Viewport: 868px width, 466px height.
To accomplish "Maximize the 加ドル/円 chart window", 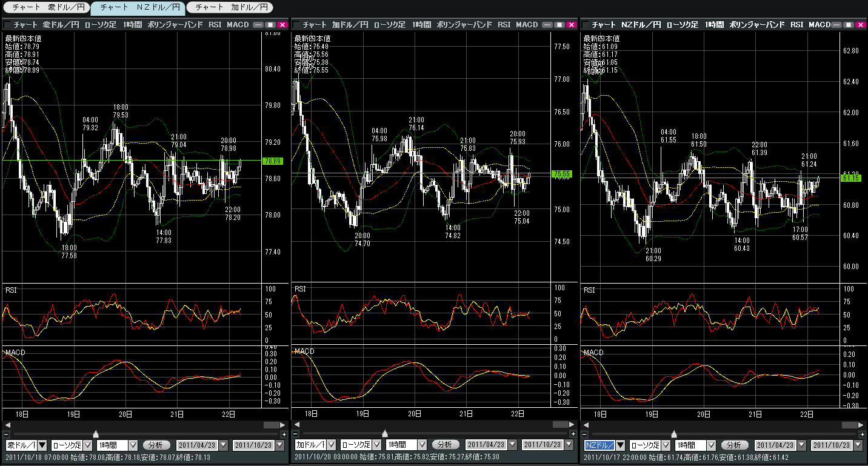I will tap(561, 25).
